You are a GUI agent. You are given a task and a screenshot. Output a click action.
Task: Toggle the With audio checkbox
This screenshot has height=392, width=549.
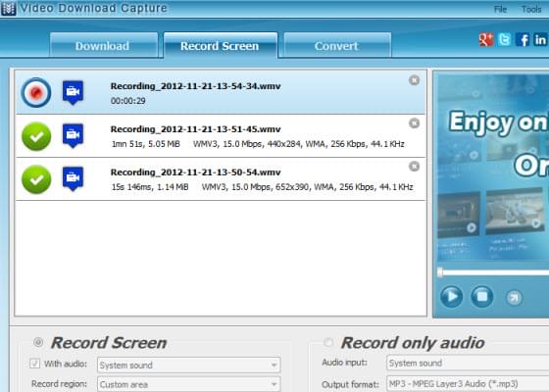click(34, 364)
